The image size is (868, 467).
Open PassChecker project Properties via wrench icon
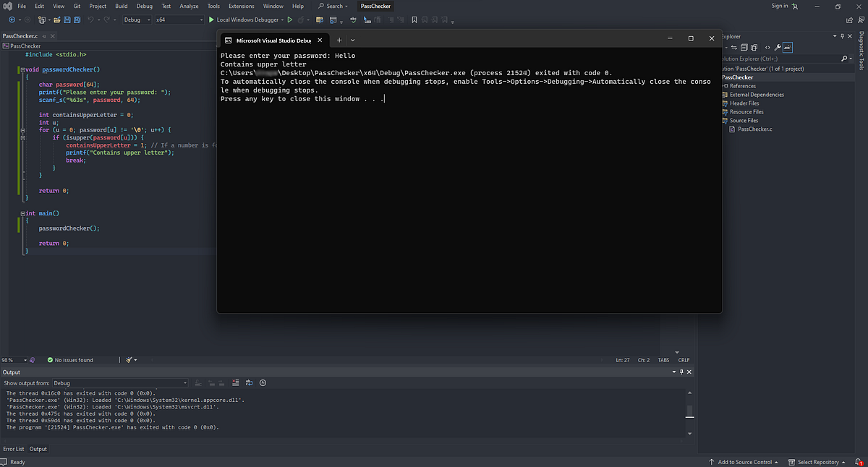778,46
